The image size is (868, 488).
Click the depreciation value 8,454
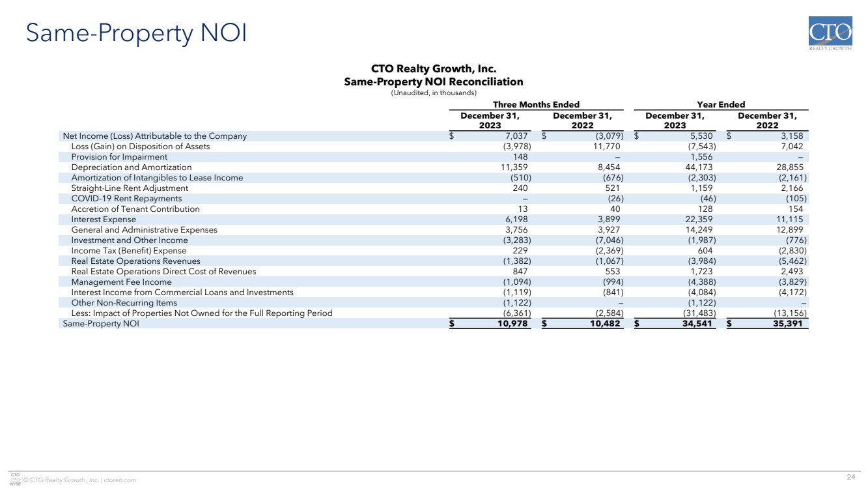tap(609, 167)
